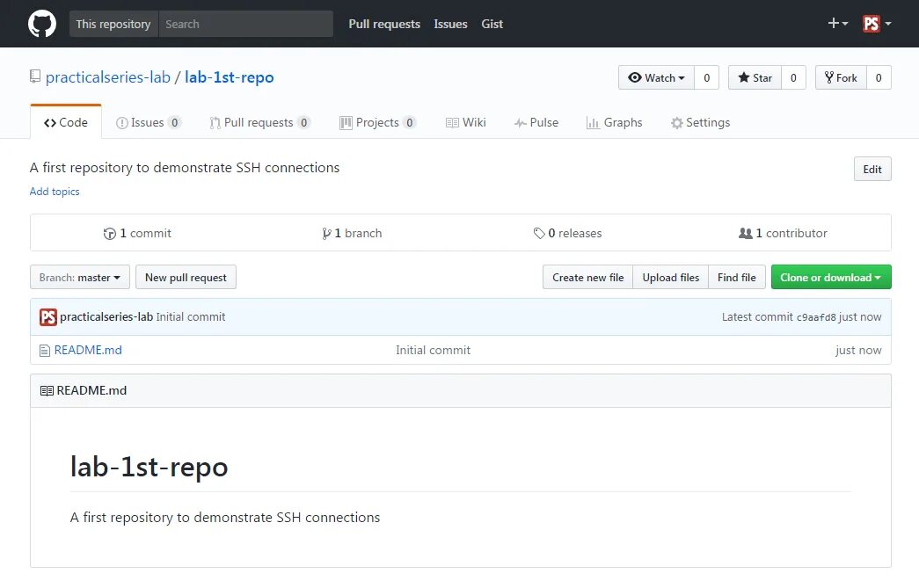This screenshot has height=588, width=919.
Task: Click the Edit description button
Action: click(872, 170)
